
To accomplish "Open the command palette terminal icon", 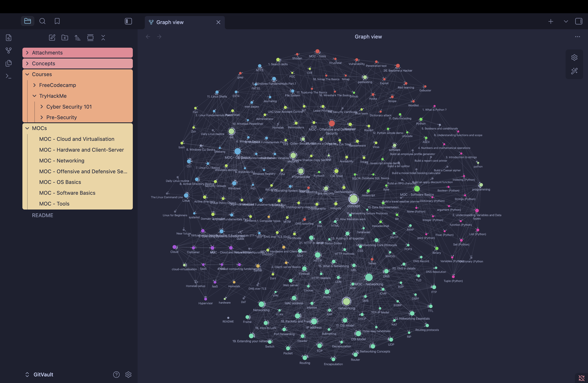I will (x=9, y=76).
